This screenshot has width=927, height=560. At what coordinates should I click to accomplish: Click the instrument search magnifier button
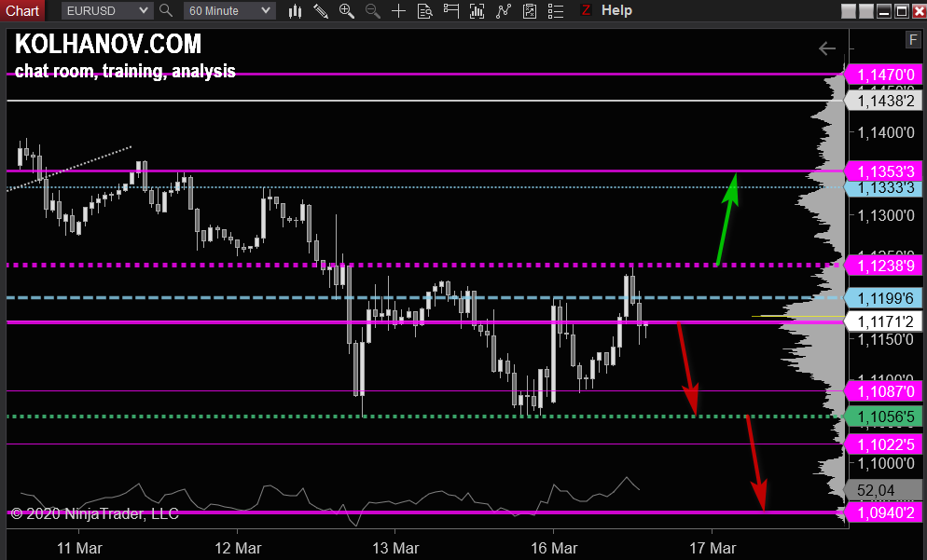pos(165,10)
